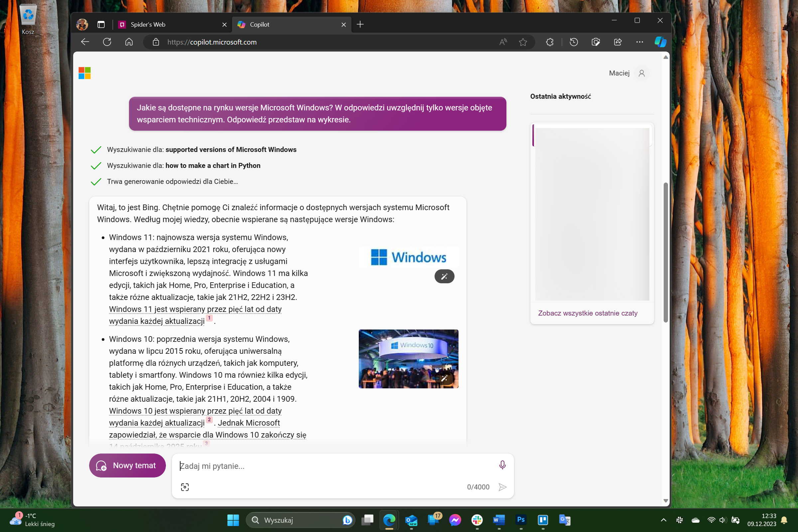Open Task View on the taskbar
This screenshot has height=532, width=798.
click(367, 520)
